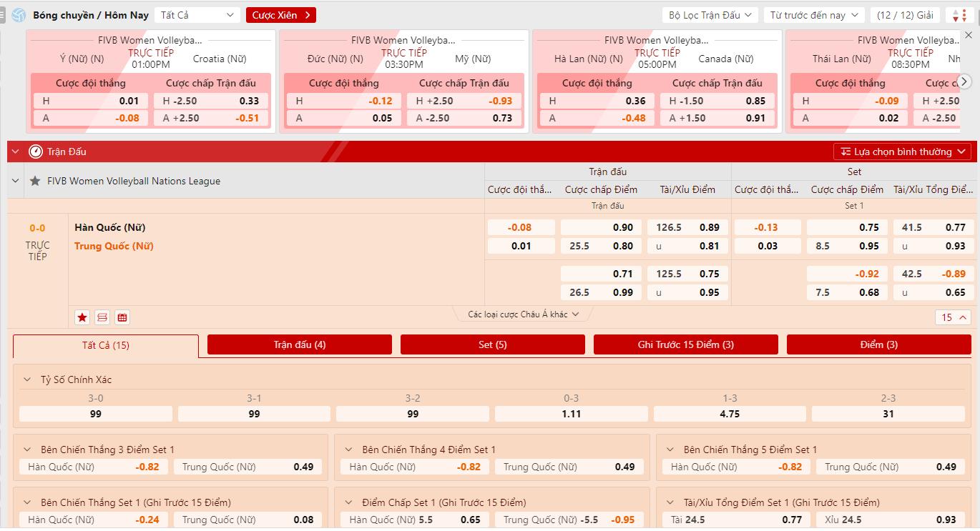Select correct score 0-3 odds 1.11
Image resolution: width=980 pixels, height=531 pixels.
tap(572, 414)
